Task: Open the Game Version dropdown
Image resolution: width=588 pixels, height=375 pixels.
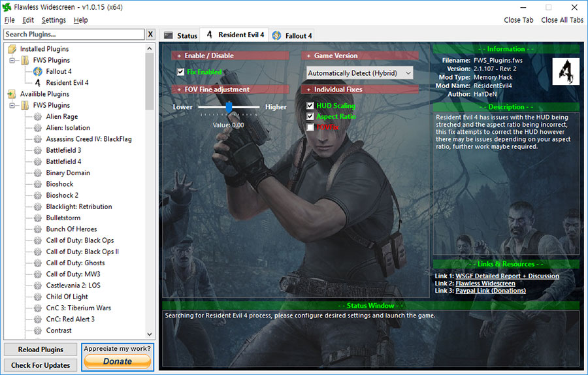Action: click(359, 73)
